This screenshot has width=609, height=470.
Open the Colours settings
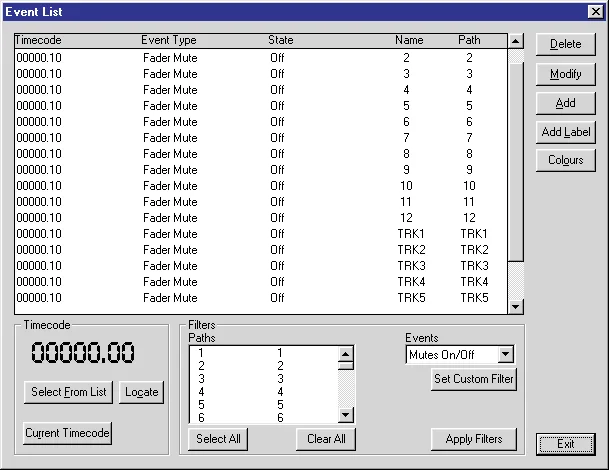tap(566, 160)
